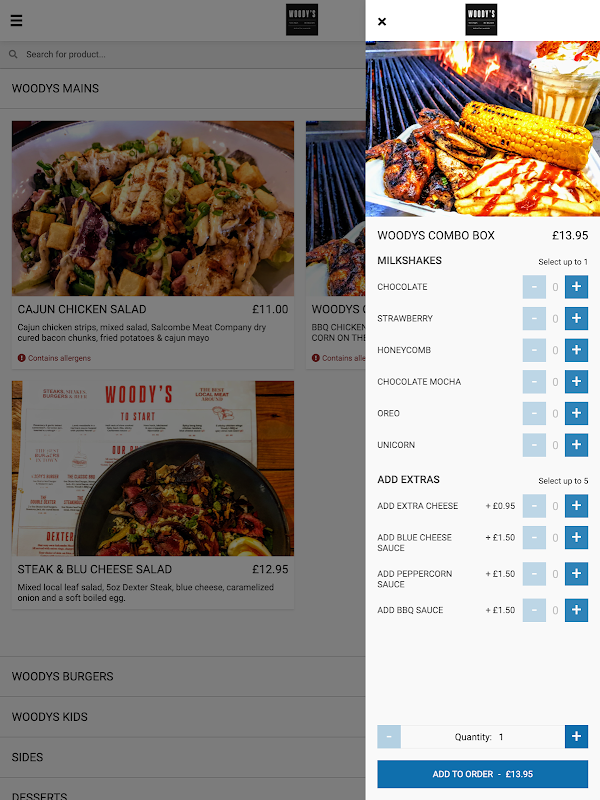Add peppercorn sauce extra
The height and width of the screenshot is (800, 600).
pos(576,574)
